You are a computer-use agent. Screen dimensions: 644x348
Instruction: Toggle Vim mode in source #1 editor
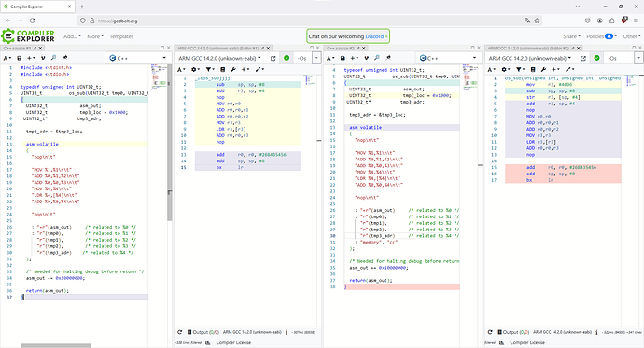coord(43,58)
